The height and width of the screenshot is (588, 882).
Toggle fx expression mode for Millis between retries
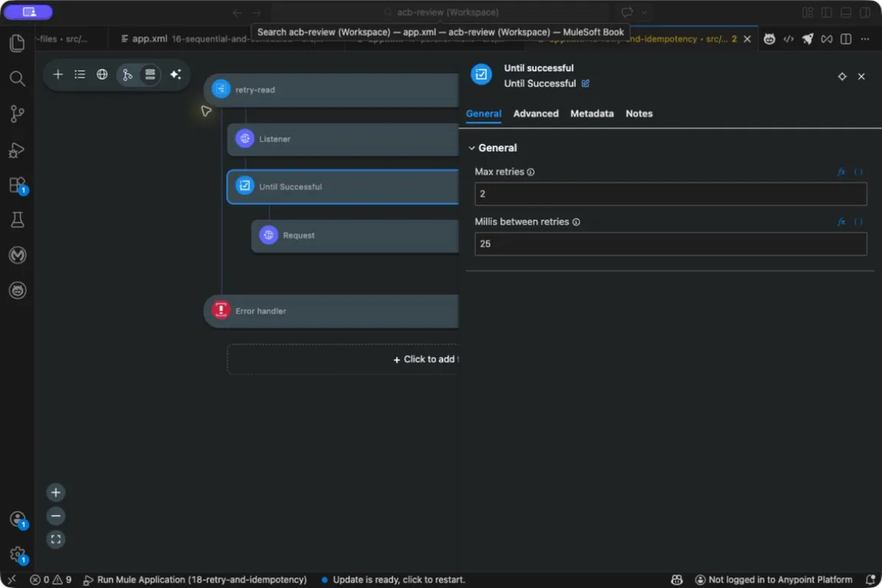(x=841, y=222)
